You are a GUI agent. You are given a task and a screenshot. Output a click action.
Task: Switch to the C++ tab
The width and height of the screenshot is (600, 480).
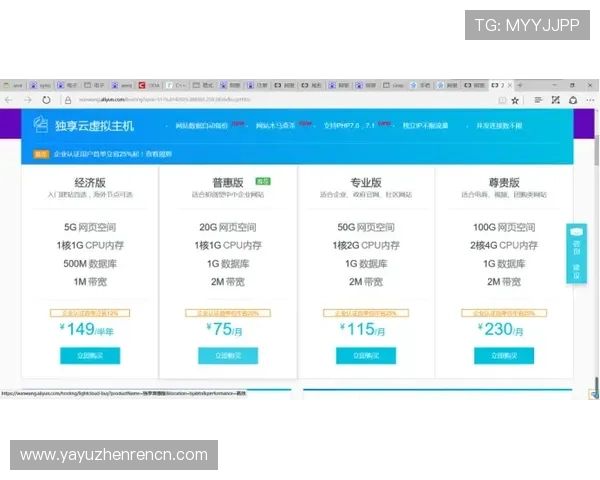coord(176,85)
